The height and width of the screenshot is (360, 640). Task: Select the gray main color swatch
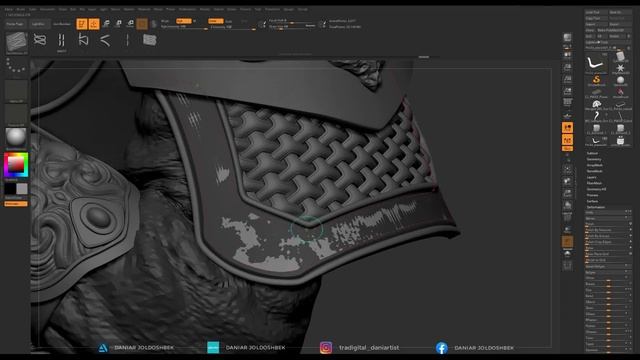click(x=22, y=189)
